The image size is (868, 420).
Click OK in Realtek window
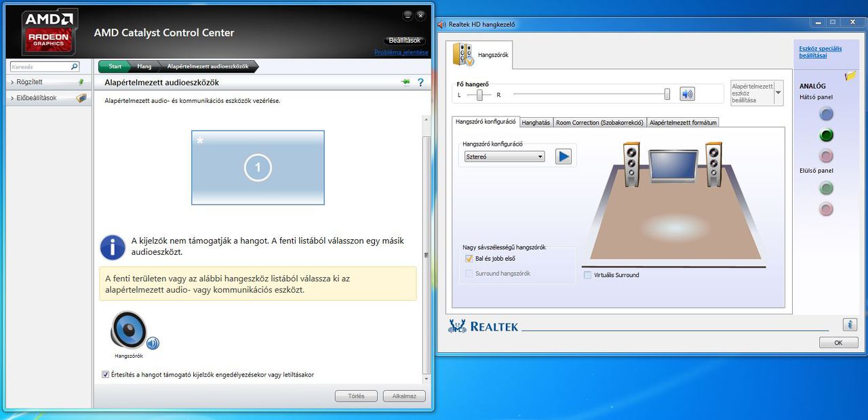point(838,343)
